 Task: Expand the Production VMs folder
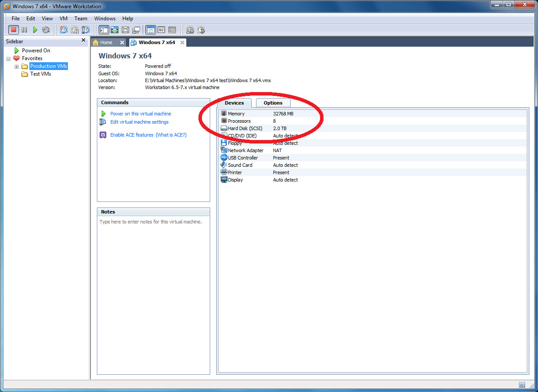(16, 66)
